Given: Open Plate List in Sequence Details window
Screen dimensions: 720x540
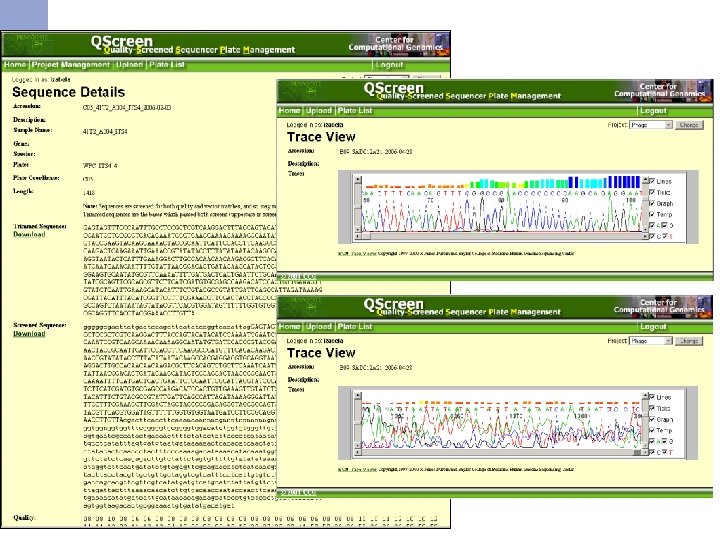Looking at the screenshot, I should [x=167, y=65].
